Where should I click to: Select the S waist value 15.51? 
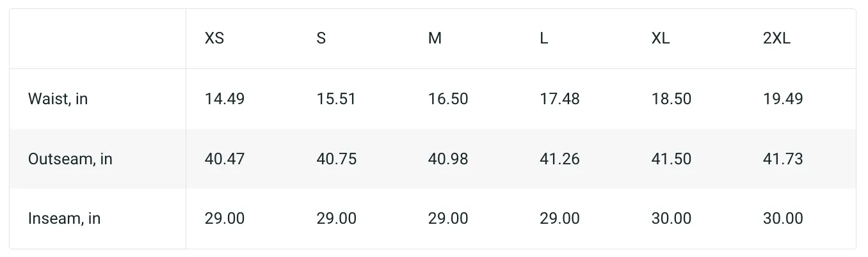[x=336, y=99]
